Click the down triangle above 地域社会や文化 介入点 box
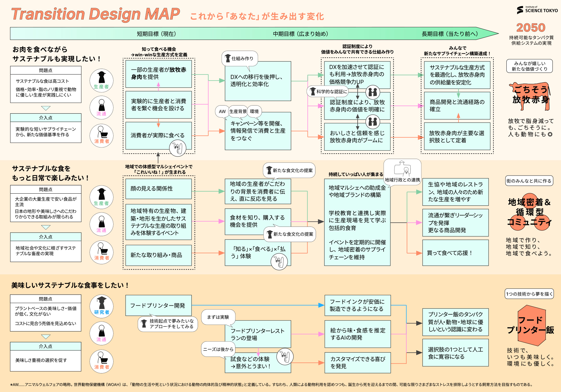 [x=46, y=227]
